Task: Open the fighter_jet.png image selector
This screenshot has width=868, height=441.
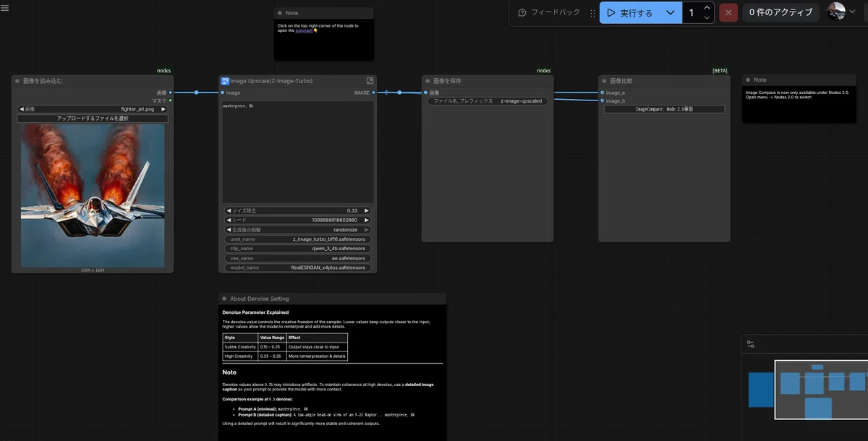Action: (x=93, y=109)
